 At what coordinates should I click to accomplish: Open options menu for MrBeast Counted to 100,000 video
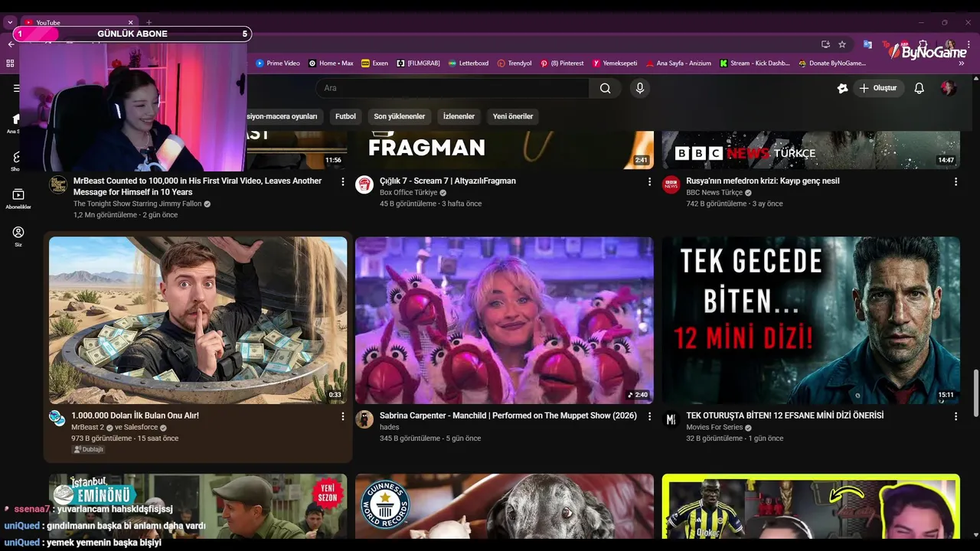pos(343,181)
